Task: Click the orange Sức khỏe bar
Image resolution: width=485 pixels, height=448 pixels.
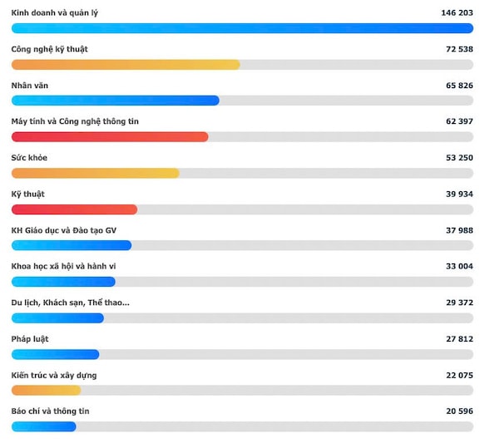Action: pyautogui.click(x=96, y=173)
